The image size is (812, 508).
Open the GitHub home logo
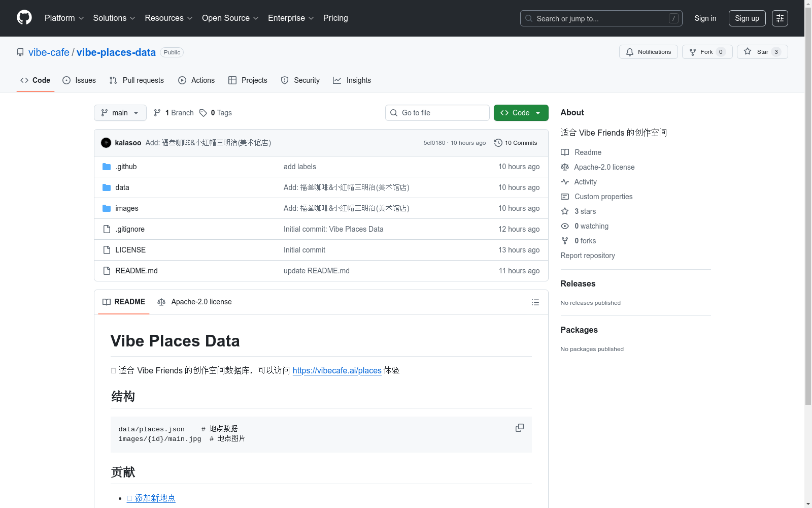pos(24,18)
